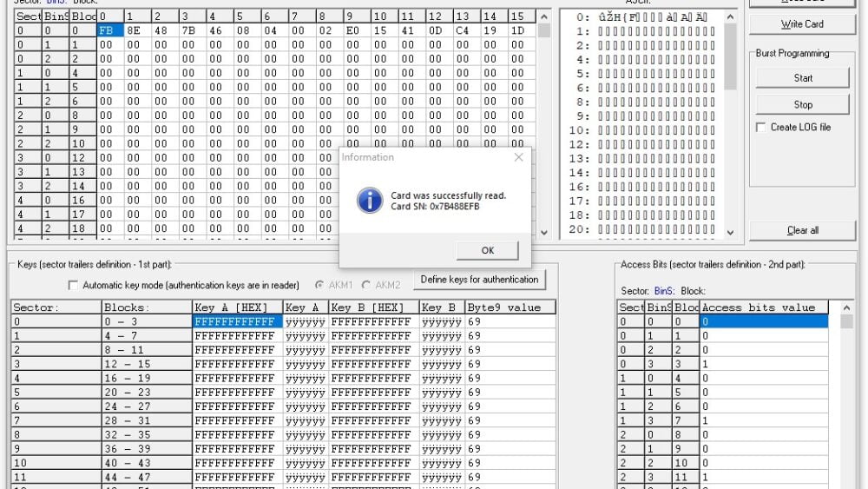The height and width of the screenshot is (489, 868).
Task: Click down arrow of ASCII panel scrollbar
Action: click(x=730, y=233)
